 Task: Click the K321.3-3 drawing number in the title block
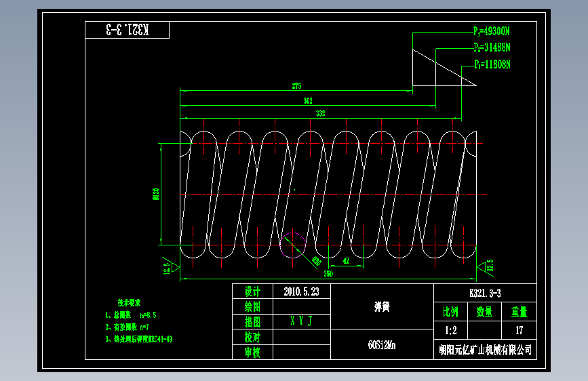(485, 294)
